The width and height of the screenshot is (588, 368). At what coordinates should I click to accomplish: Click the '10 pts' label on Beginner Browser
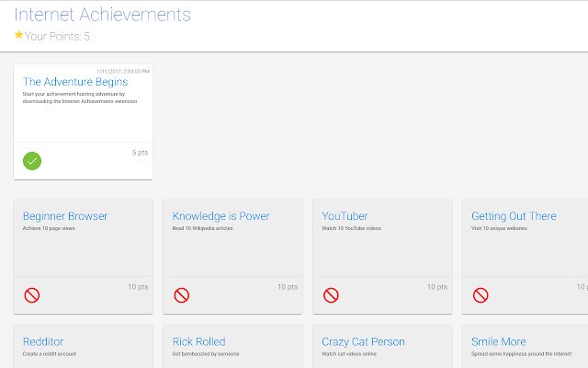pyautogui.click(x=138, y=287)
